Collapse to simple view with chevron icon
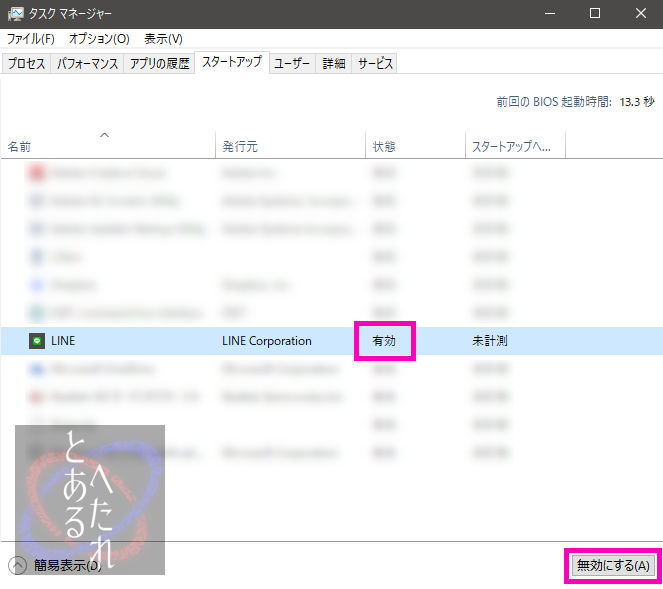This screenshot has width=663, height=589. point(17,565)
